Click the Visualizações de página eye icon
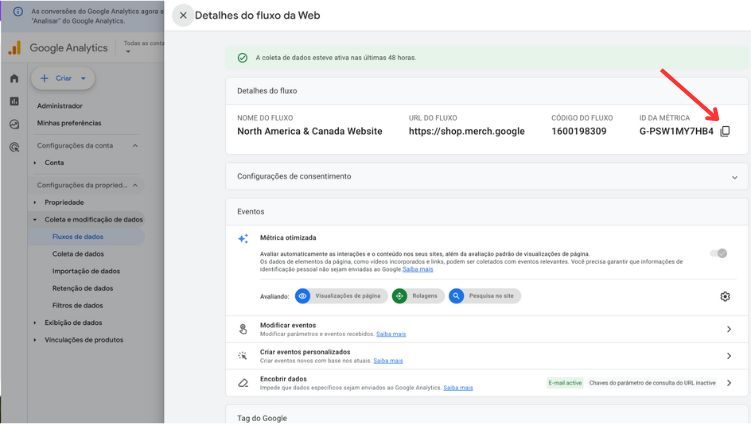 303,296
